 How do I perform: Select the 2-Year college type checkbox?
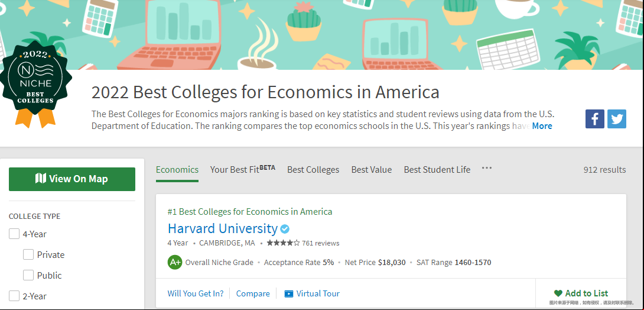(14, 296)
